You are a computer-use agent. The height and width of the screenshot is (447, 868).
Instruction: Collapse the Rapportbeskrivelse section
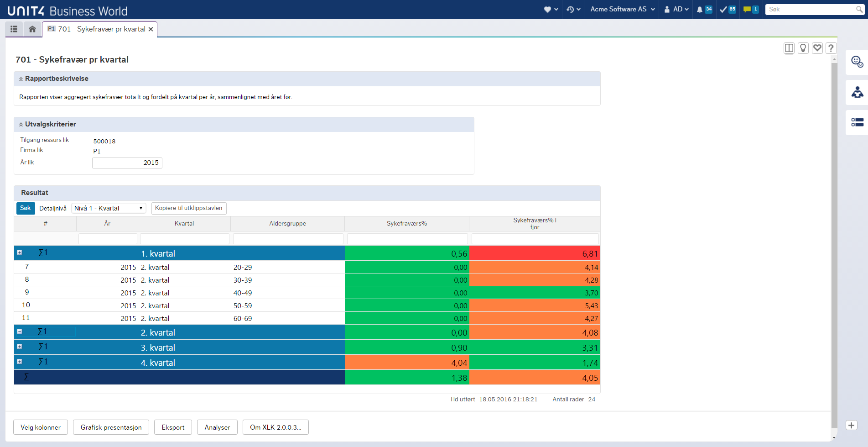click(21, 79)
